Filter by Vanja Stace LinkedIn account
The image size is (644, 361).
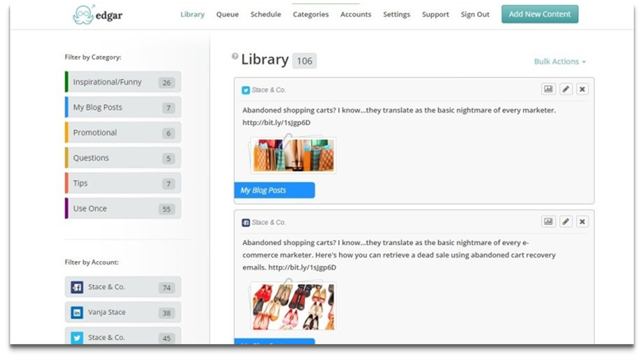[123, 313]
